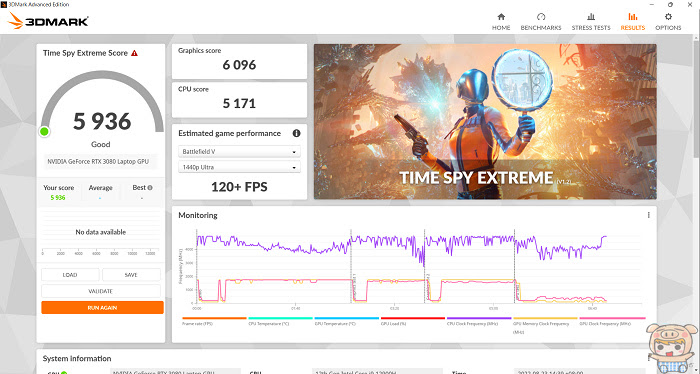Screen dimensions: 700x374
Task: Open the Monitoring panel three-dot menu
Action: pos(648,215)
